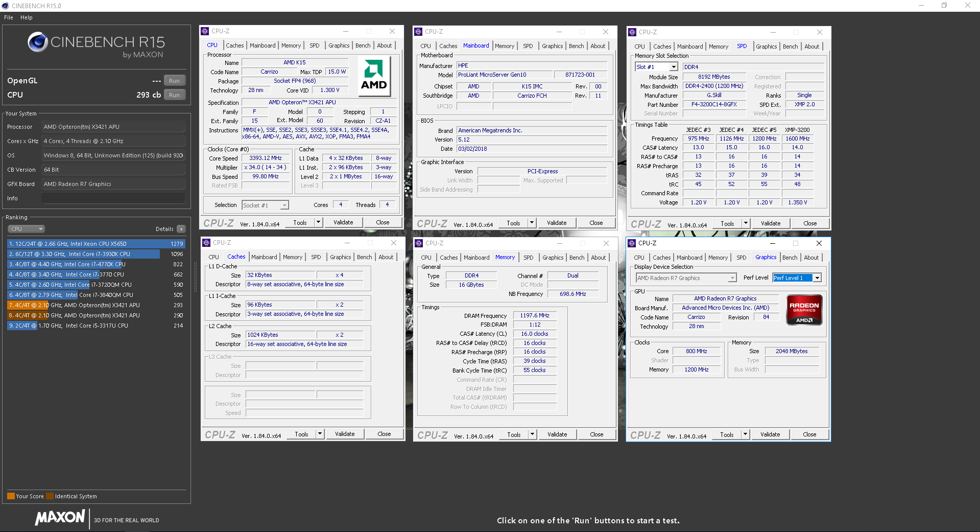Open the Slot #1 memory slot dropdown

(656, 67)
